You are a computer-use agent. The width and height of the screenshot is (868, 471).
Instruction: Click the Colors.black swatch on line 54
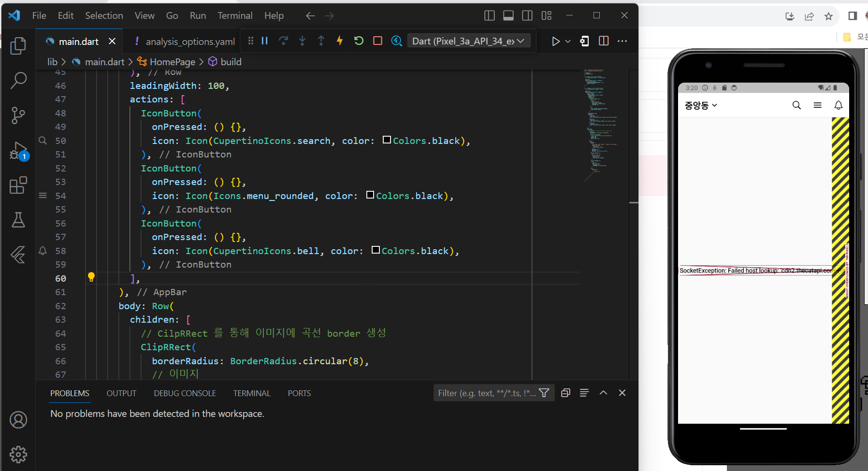(x=370, y=195)
